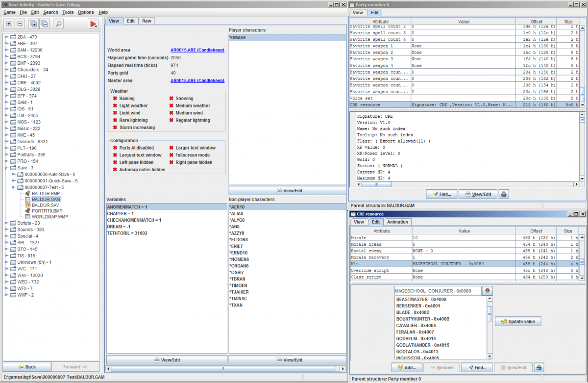Select *GMAGE in Player characters list
Screen dimensions: 588x383
(287, 37)
